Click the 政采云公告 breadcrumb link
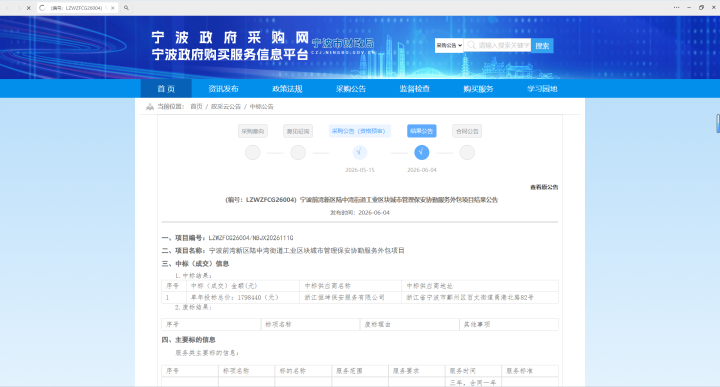Screen dimensions: 720x387 (225, 107)
